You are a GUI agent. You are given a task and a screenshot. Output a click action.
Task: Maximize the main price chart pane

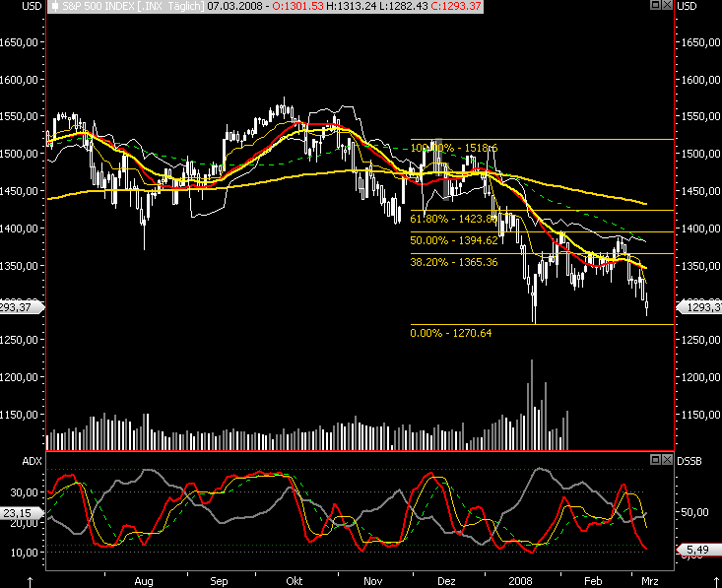tap(655, 5)
